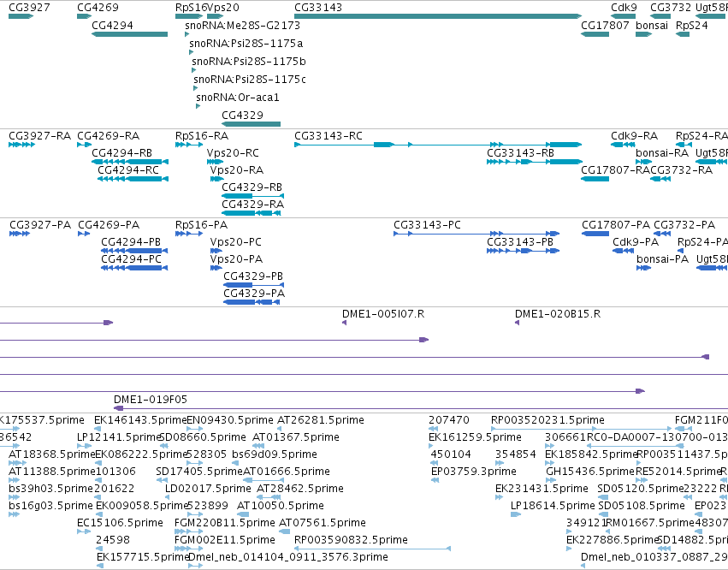Click the Cdk9-RA transcript
728x570 pixels.
(623, 145)
